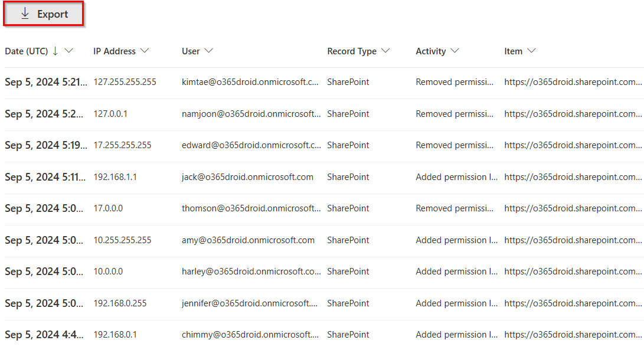Open the Record Type column dropdown

pos(386,51)
